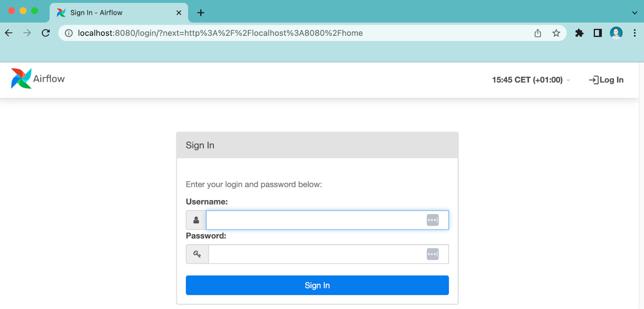Viewport: 644px width, 309px height.
Task: Click inside the Username input field
Action: click(x=318, y=220)
